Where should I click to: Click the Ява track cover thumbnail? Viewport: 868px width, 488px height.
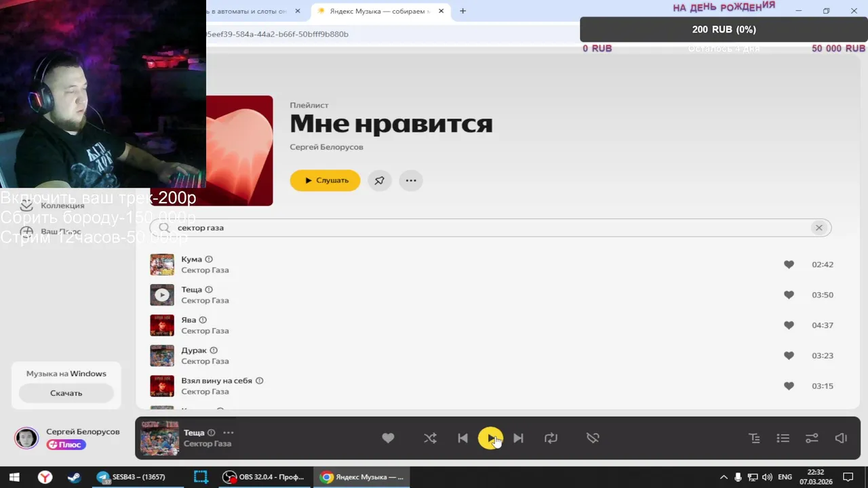coord(162,325)
